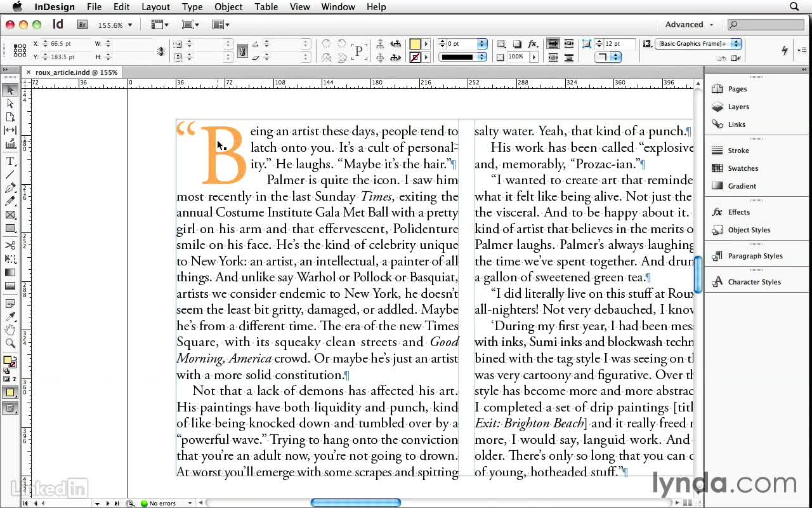Select the Gradient Swatch tool
Image resolution: width=812 pixels, height=508 pixels.
[x=10, y=272]
